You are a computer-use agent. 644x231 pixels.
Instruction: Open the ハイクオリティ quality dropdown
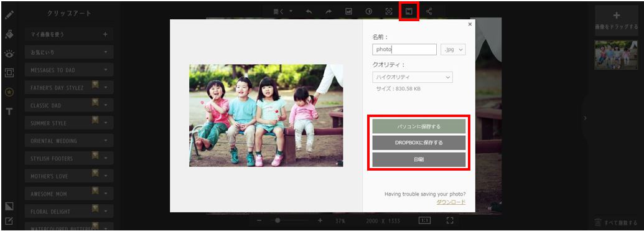(413, 77)
